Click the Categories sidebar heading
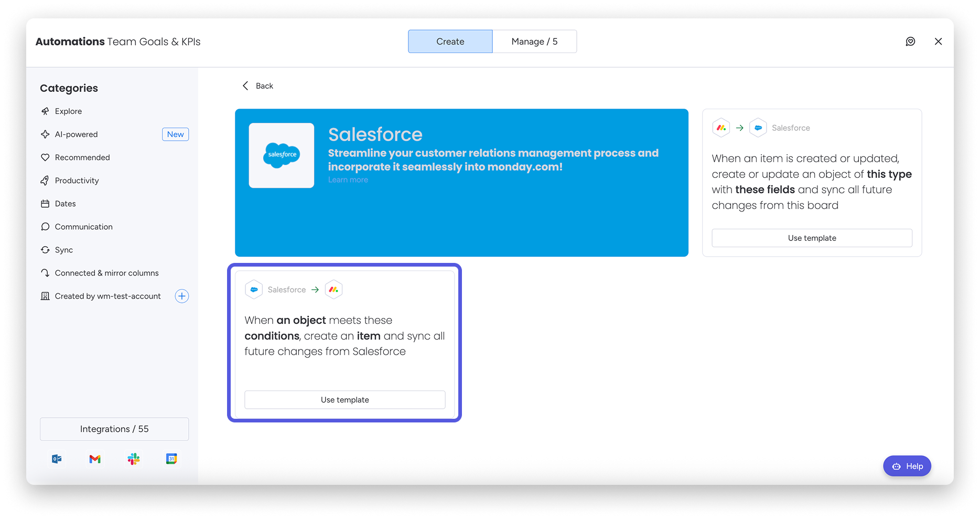 (x=69, y=88)
